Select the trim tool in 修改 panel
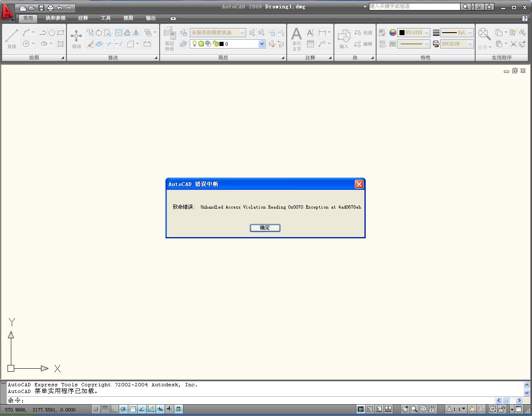Screen dimensions: 532x416 (110, 44)
